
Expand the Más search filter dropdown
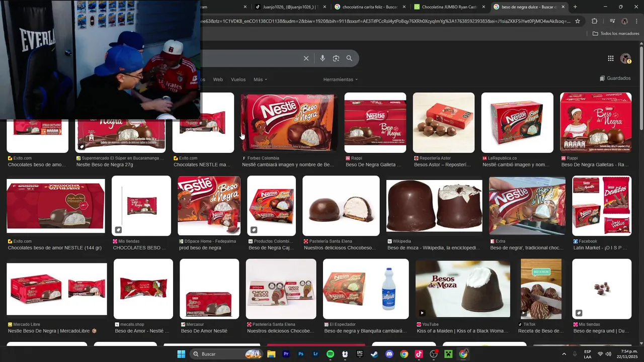click(260, 79)
